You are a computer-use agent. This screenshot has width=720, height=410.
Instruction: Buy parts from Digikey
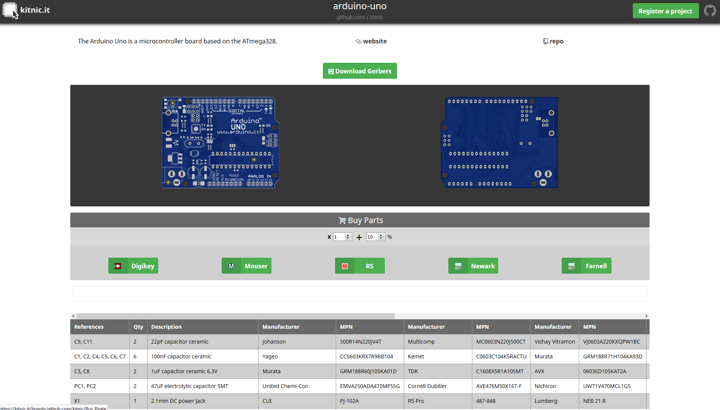point(133,266)
